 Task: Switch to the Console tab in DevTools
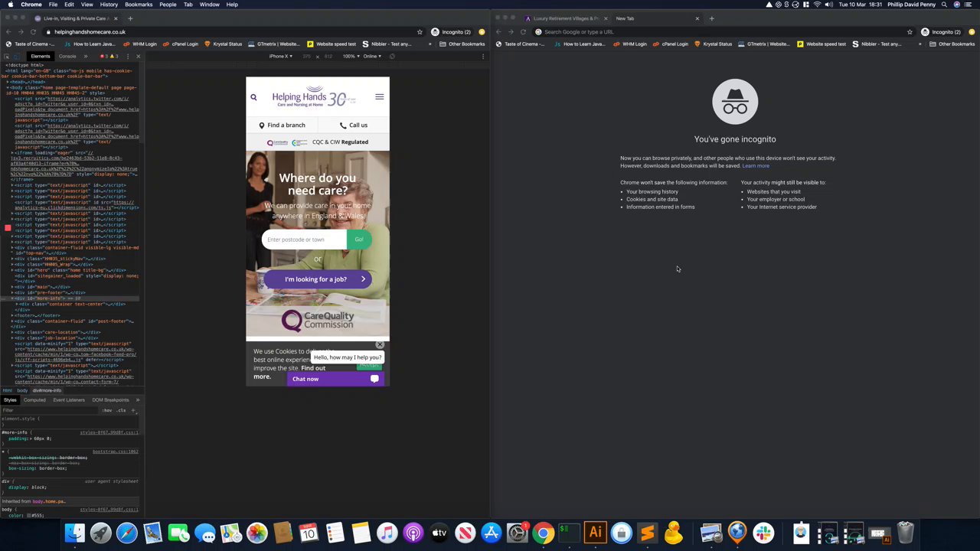click(67, 57)
